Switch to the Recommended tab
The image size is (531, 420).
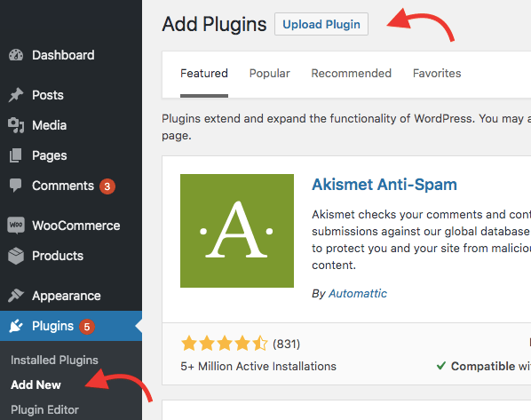click(351, 74)
